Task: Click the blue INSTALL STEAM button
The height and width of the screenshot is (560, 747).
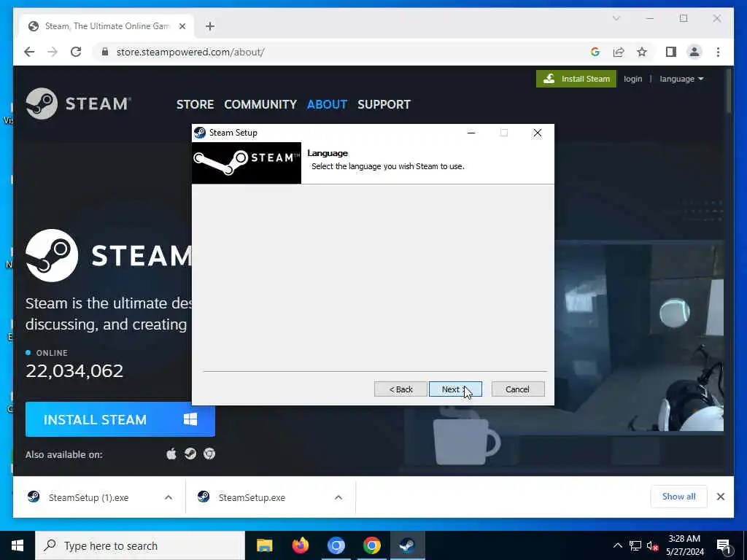Action: click(x=120, y=419)
